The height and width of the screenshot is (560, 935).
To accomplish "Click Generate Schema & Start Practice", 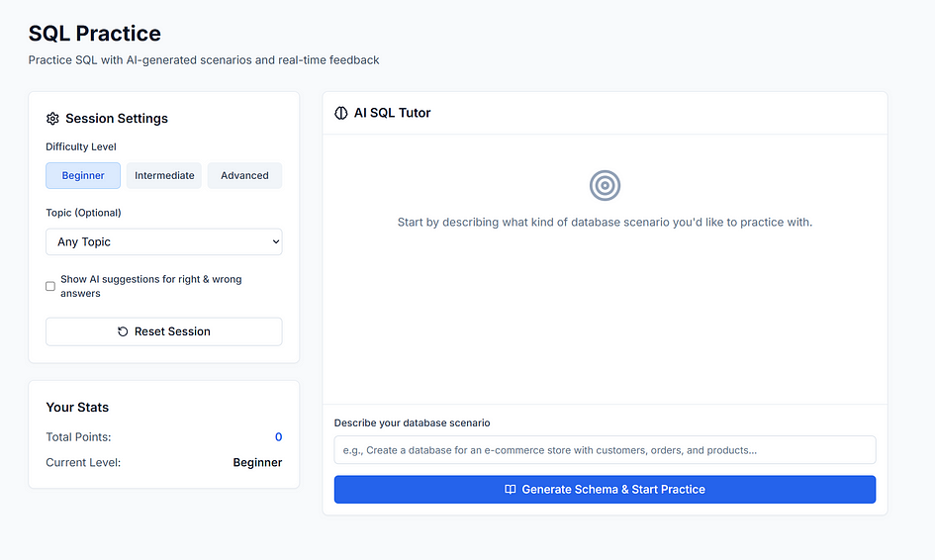I will coord(605,490).
